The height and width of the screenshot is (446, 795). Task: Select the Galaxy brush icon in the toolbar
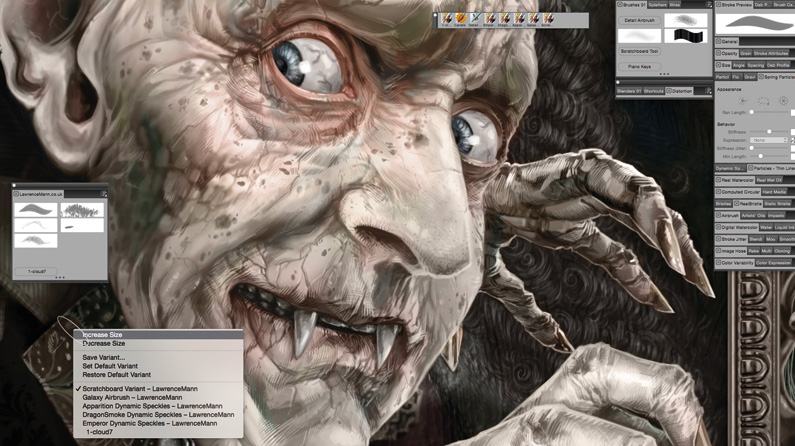[x=533, y=19]
